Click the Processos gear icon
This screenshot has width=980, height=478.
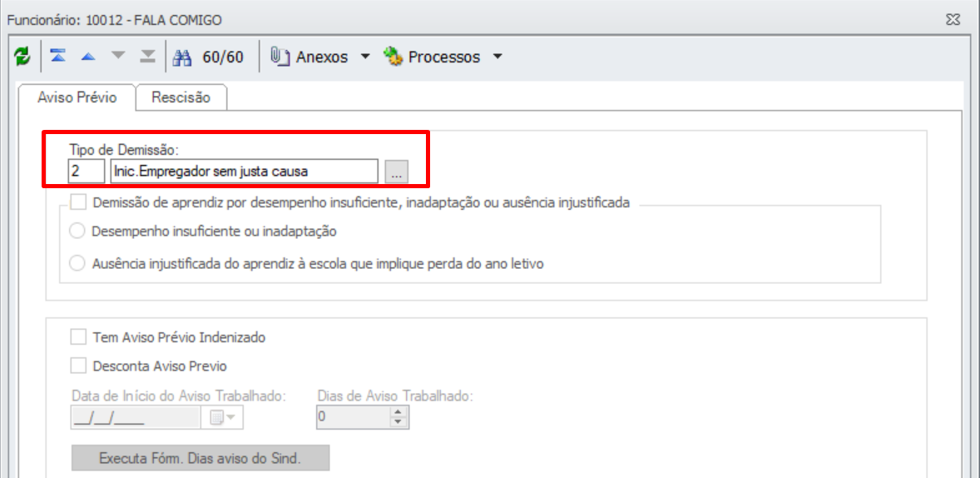pyautogui.click(x=393, y=57)
